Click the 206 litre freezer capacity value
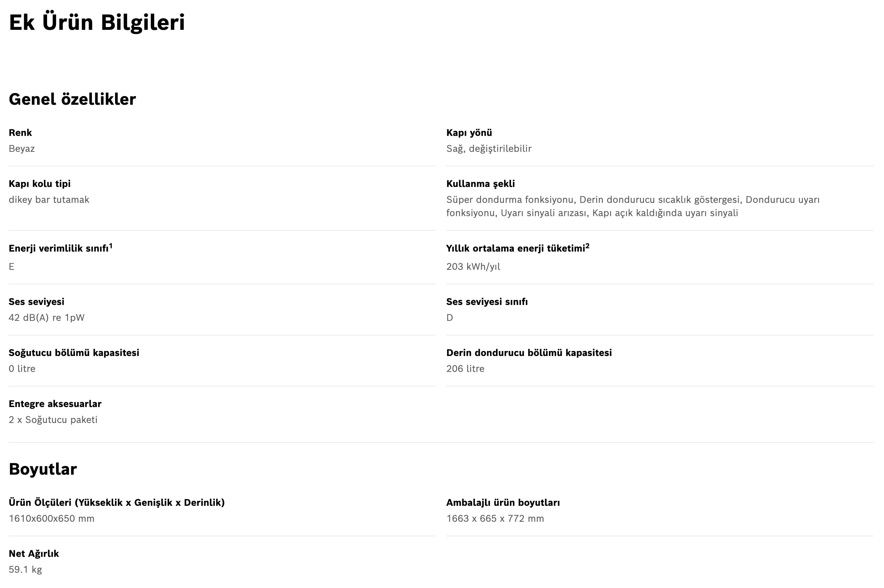This screenshot has width=884, height=588. coord(465,369)
